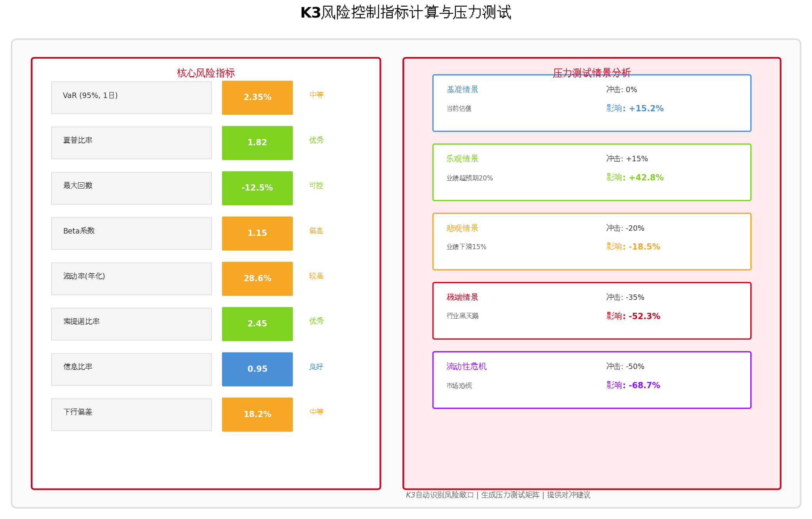
Task: Click the 业绩下滑15% description
Action: pyautogui.click(x=467, y=247)
